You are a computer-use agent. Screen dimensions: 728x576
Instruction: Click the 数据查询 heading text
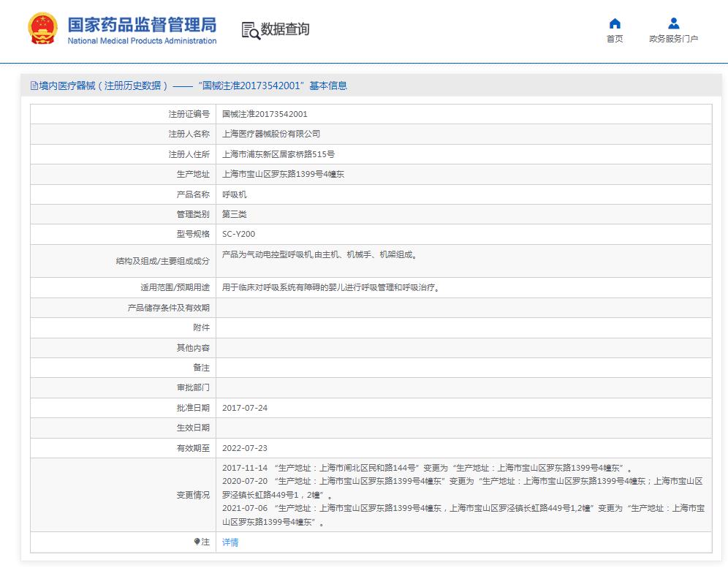click(x=285, y=29)
